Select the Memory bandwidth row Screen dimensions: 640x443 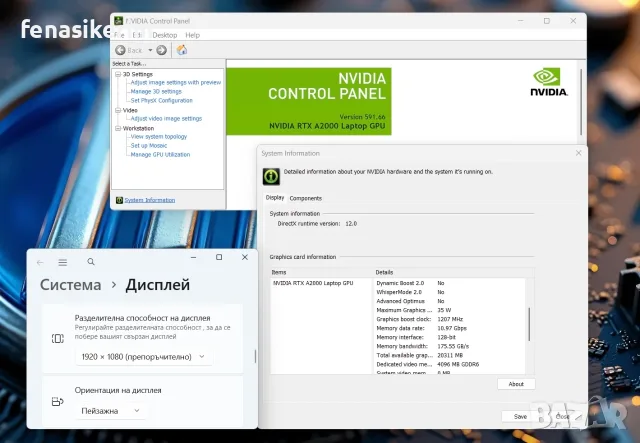(x=449, y=346)
